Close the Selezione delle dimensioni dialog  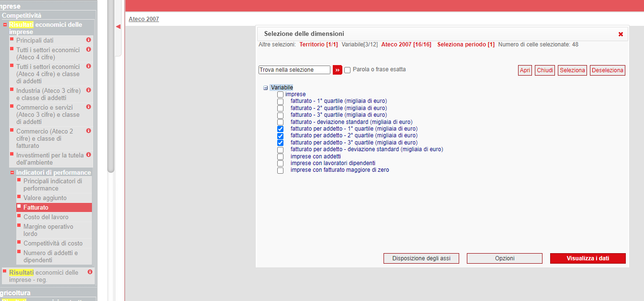point(621,34)
